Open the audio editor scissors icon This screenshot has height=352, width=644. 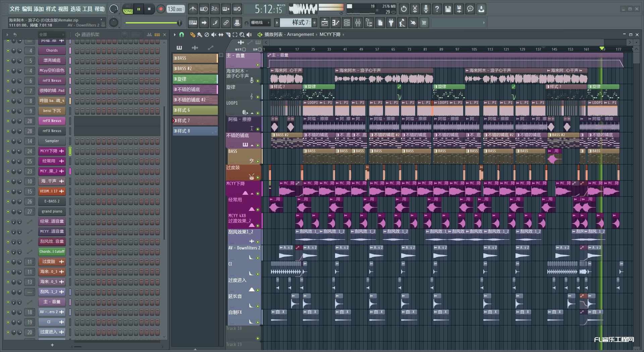(415, 9)
